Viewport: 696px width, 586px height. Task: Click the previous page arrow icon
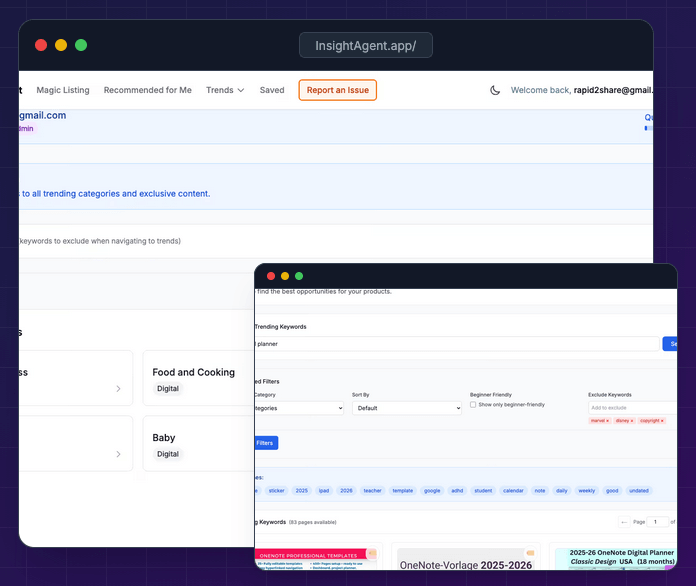[x=625, y=522]
